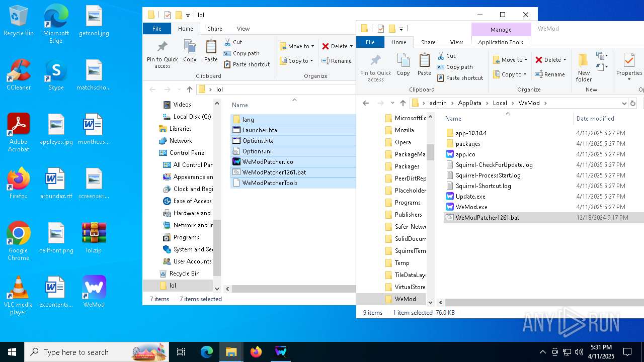
Task: Switch to Share tab in WeMod window
Action: [x=428, y=42]
